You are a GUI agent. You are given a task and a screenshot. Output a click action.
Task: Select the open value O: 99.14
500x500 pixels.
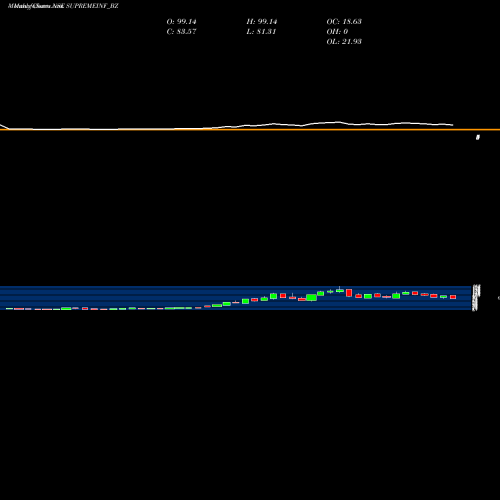(181, 22)
